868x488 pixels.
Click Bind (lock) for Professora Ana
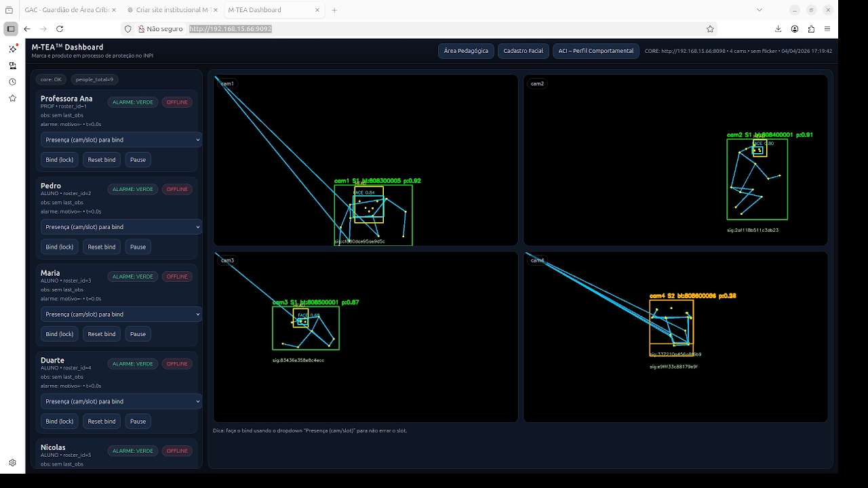[60, 160]
